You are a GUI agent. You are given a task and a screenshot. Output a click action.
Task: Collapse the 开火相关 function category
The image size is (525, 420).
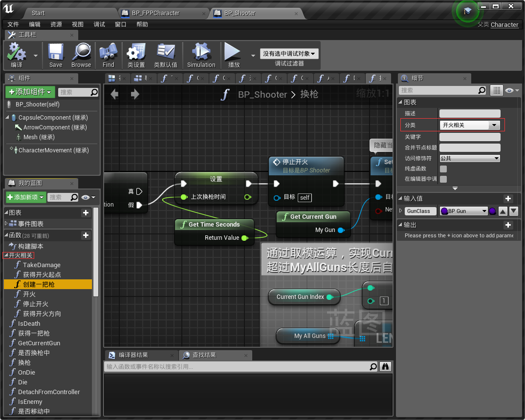click(x=6, y=255)
